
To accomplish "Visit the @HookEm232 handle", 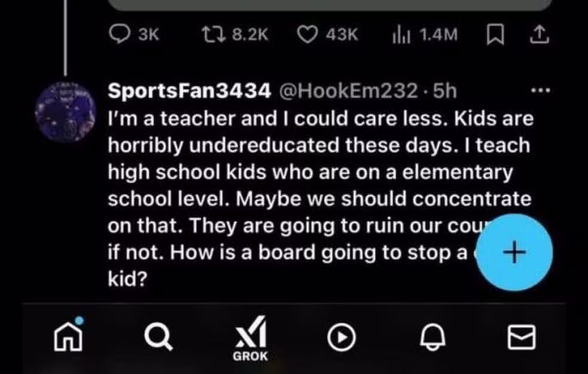I will (x=348, y=91).
